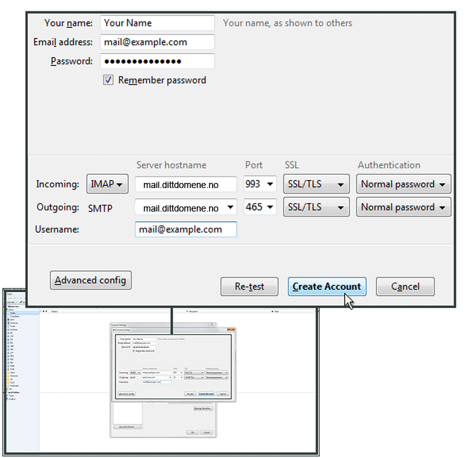The height and width of the screenshot is (458, 476).
Task: Focus the Password input field
Action: click(157, 62)
